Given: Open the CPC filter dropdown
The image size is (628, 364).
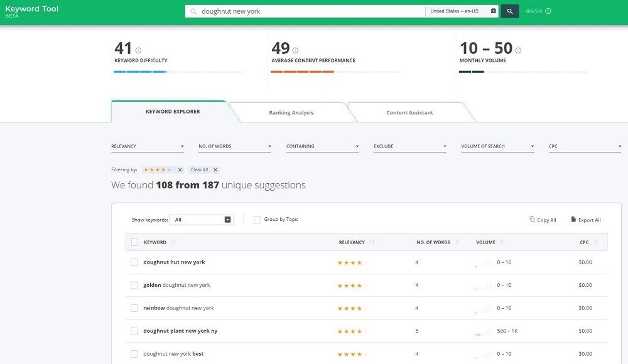Looking at the screenshot, I should [585, 147].
